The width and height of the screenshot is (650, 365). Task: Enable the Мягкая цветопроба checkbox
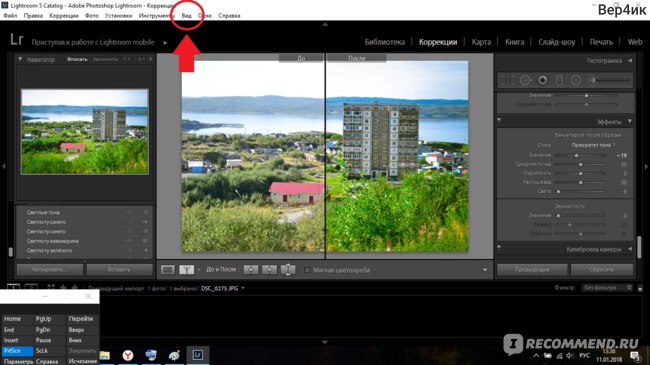(x=307, y=270)
